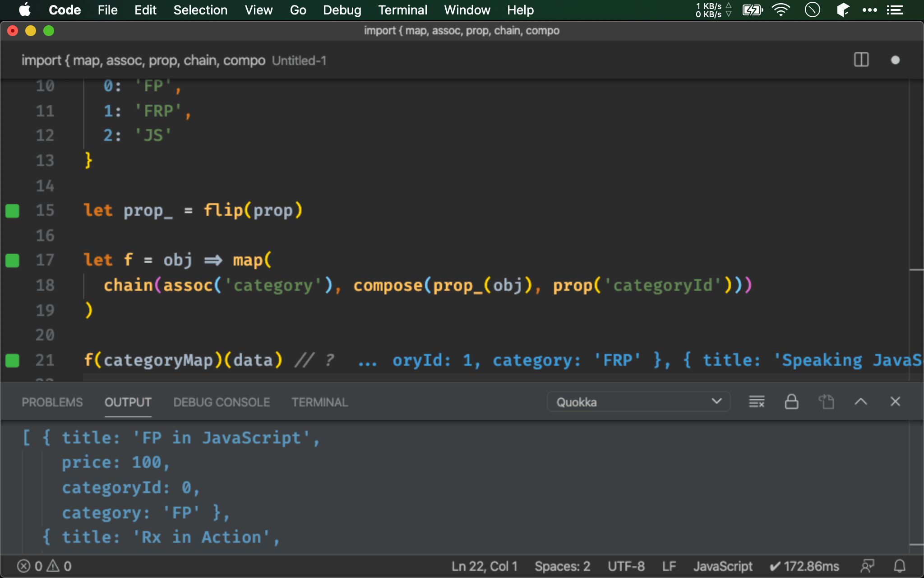Click "price: 100," in output

coord(116,462)
